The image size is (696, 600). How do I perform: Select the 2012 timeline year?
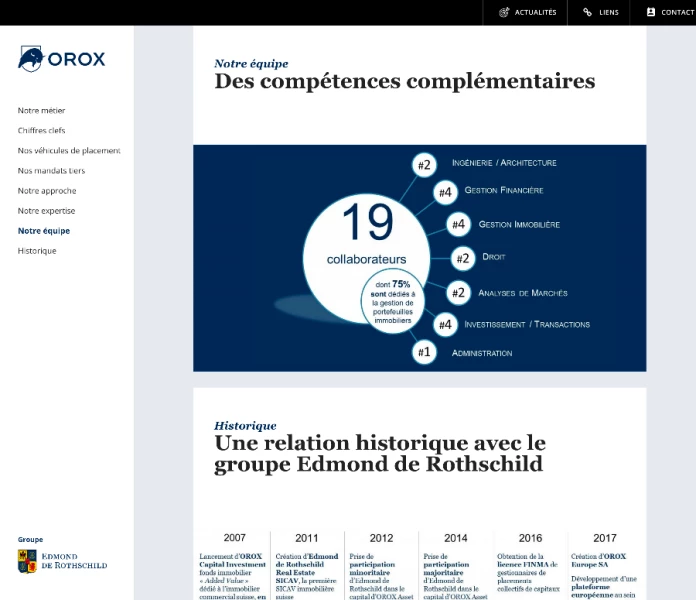(381, 538)
